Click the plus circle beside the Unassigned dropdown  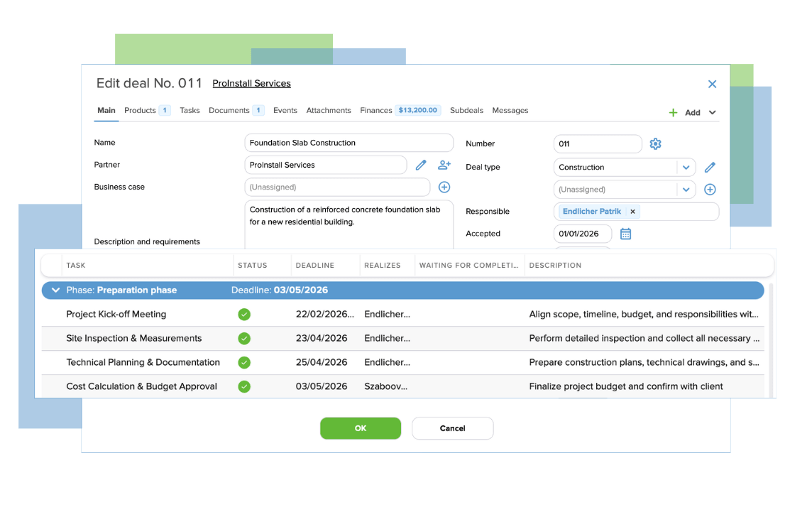tap(710, 189)
